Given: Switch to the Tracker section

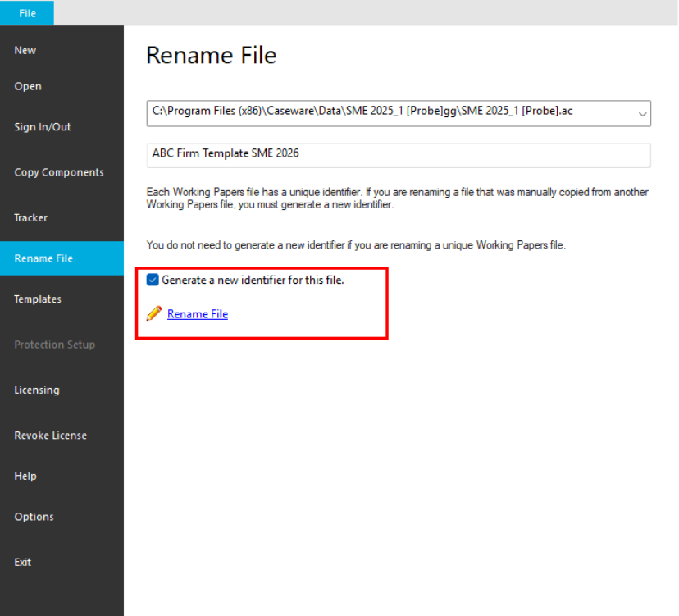Looking at the screenshot, I should [31, 217].
